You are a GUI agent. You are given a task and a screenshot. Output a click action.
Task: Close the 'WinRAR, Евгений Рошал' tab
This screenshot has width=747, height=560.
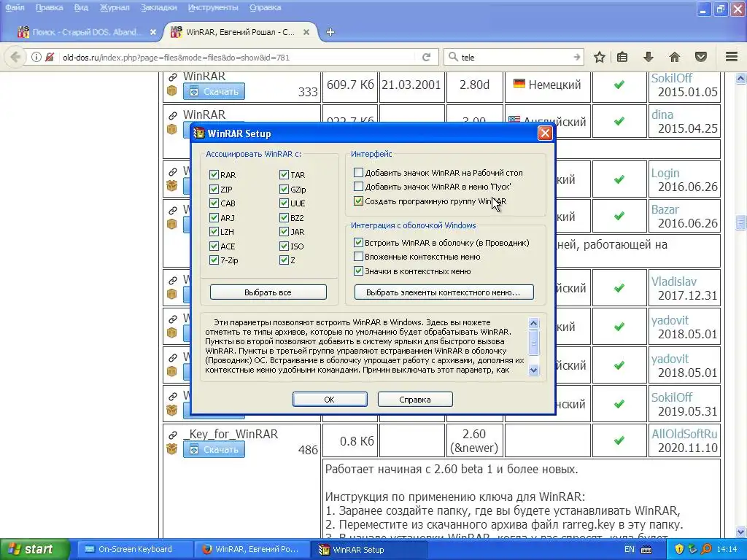[306, 32]
